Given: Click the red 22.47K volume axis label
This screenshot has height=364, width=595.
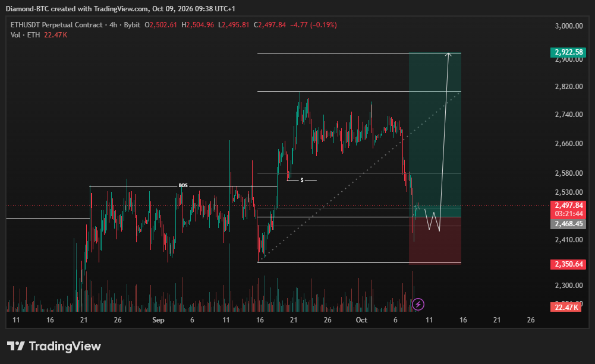Looking at the screenshot, I should (x=566, y=307).
